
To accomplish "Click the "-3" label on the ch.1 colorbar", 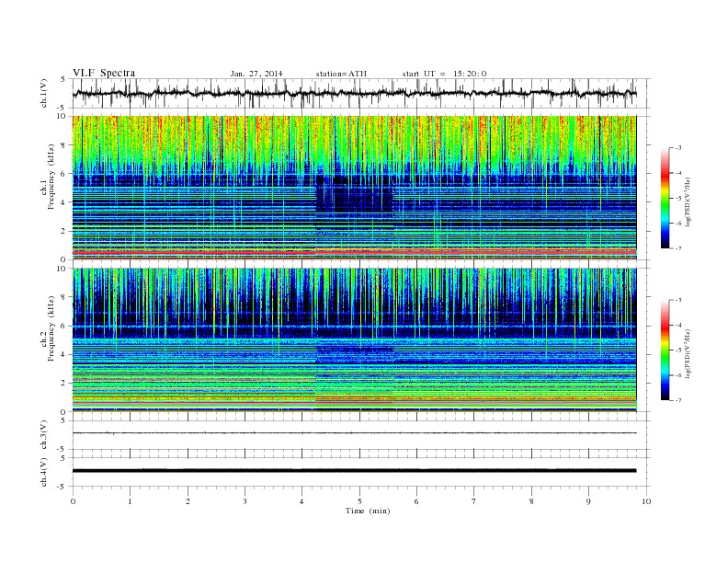I will point(678,148).
